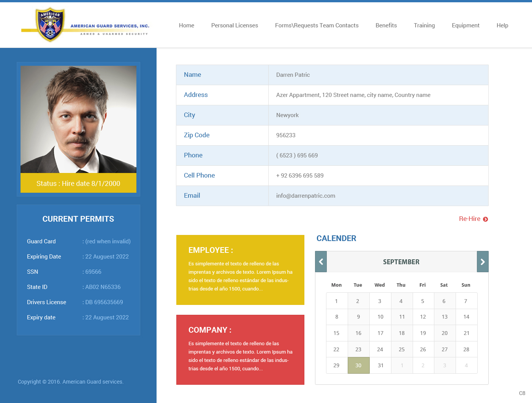Click the red Re-Hire arrow icon
This screenshot has width=532, height=403.
(485, 219)
